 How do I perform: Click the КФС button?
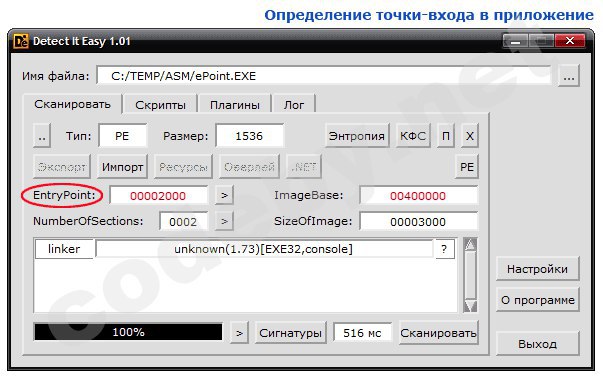pyautogui.click(x=413, y=136)
